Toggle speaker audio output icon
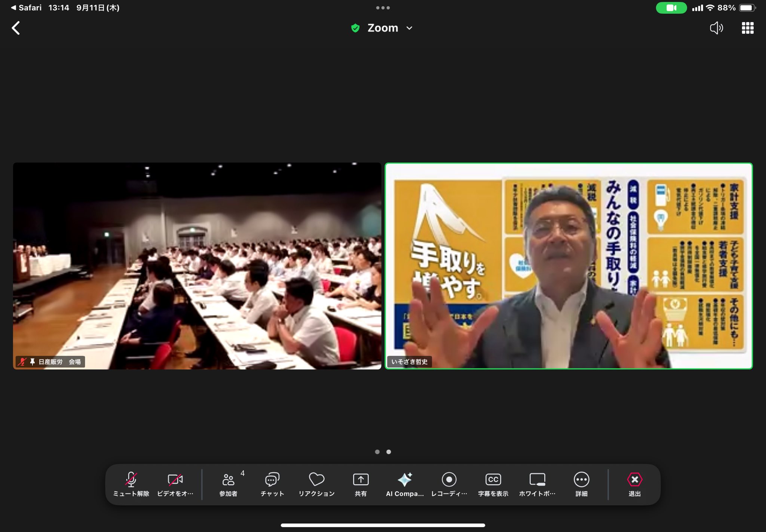This screenshot has width=766, height=532. coord(716,28)
